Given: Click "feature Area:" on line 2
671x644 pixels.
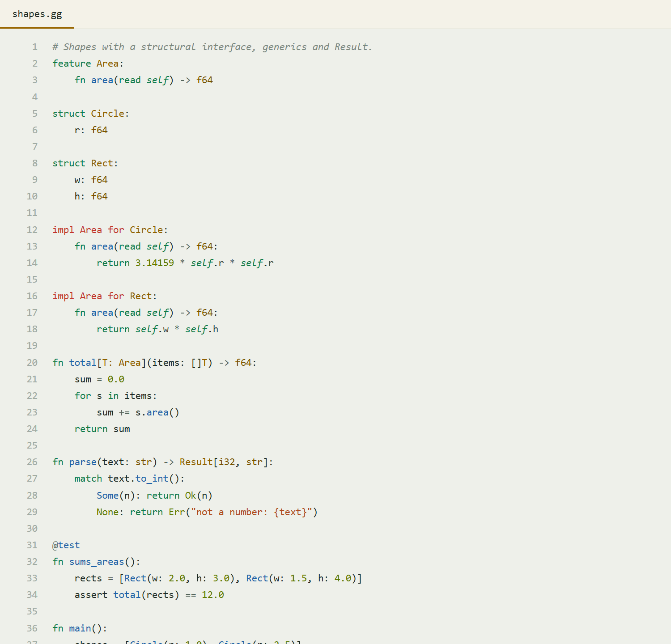Looking at the screenshot, I should pyautogui.click(x=88, y=64).
